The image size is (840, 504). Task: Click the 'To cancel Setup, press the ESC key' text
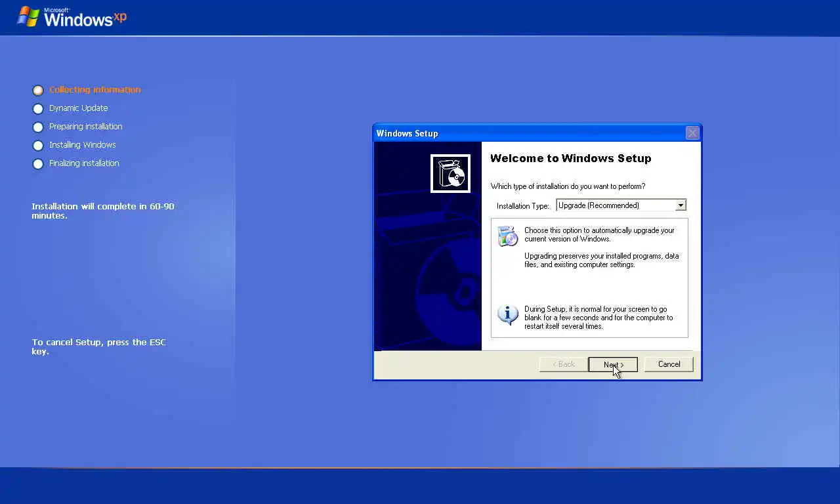(x=98, y=346)
